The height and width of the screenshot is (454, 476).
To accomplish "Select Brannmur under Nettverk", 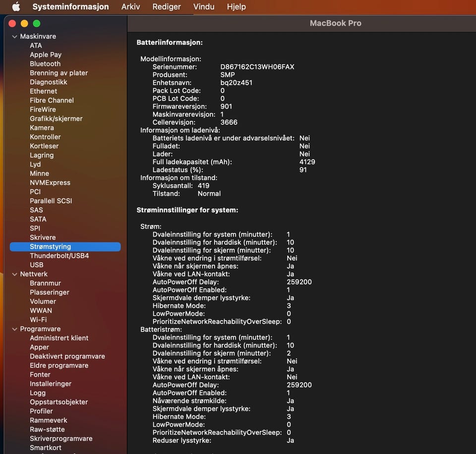I will pyautogui.click(x=45, y=283).
